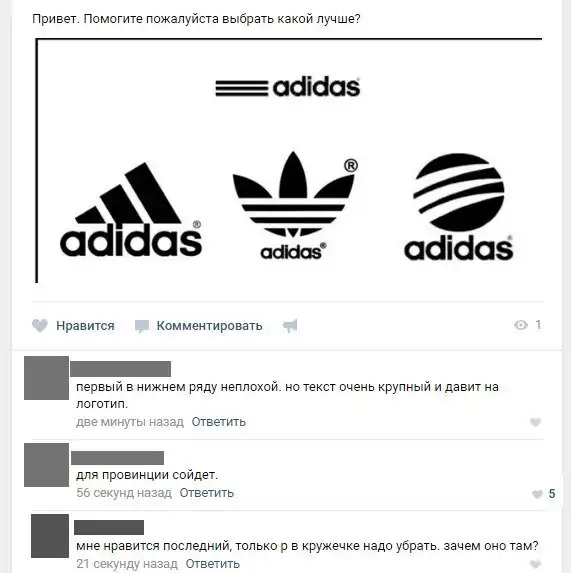Click the 'две минуты назад' timestamp
This screenshot has width=571, height=573.
coord(130,422)
